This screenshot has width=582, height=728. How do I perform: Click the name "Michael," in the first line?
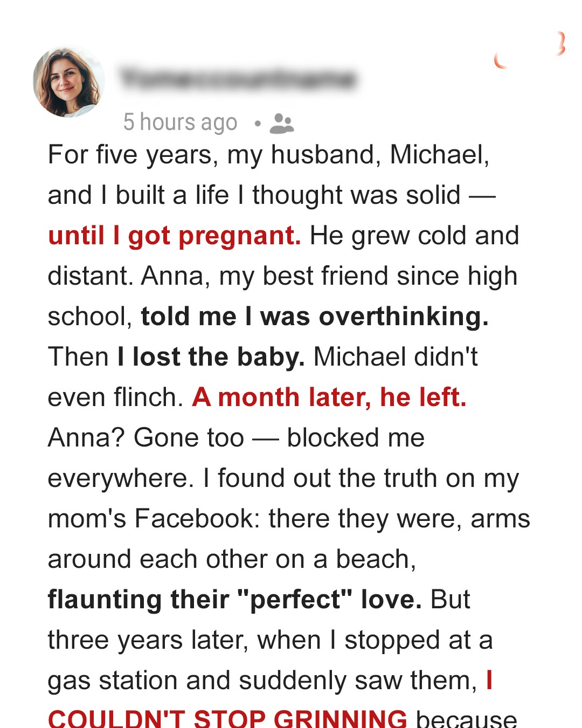pos(439,155)
